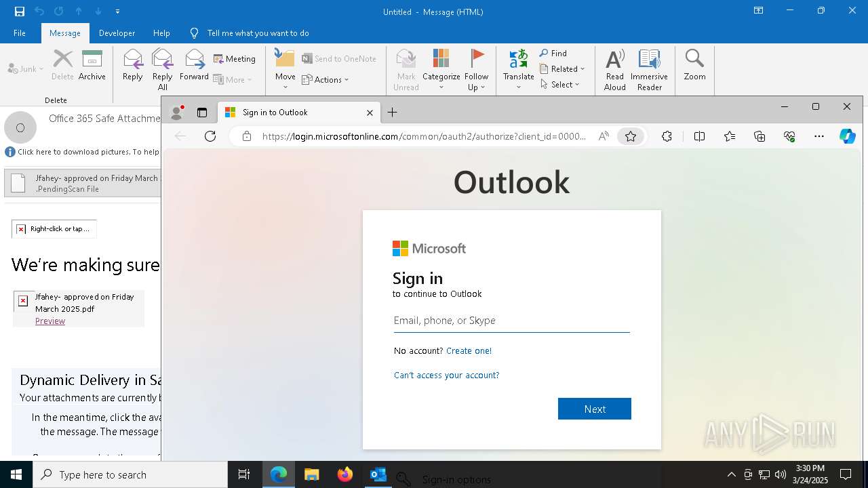868x488 pixels.
Task: View site information lock icon
Action: coord(247,136)
